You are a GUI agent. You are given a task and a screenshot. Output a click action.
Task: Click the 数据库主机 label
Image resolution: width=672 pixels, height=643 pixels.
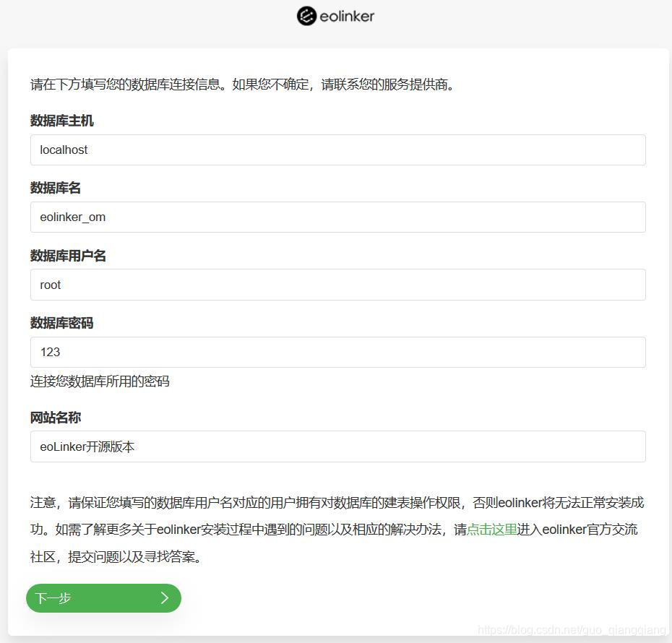coord(61,121)
